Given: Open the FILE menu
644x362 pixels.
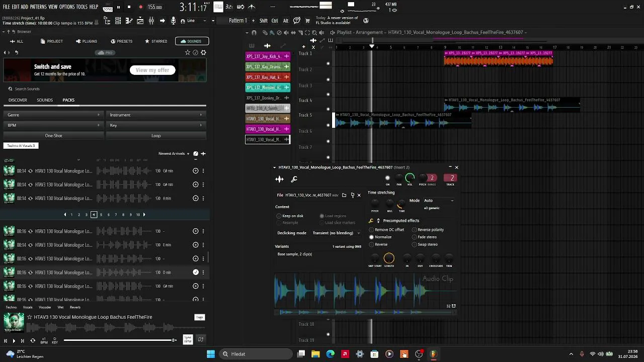Looking at the screenshot, I should click(x=6, y=7).
